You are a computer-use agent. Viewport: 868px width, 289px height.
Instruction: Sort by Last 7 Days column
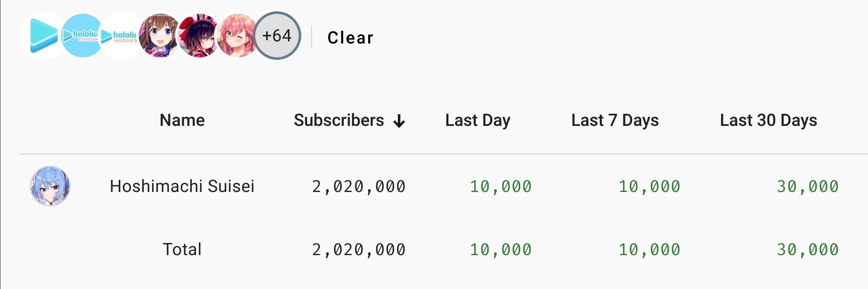[x=615, y=120]
